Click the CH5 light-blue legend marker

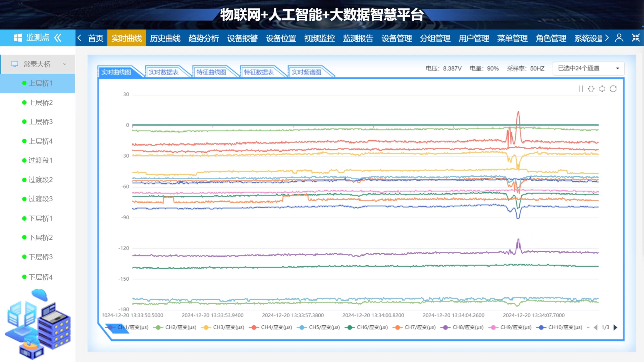pyautogui.click(x=302, y=327)
